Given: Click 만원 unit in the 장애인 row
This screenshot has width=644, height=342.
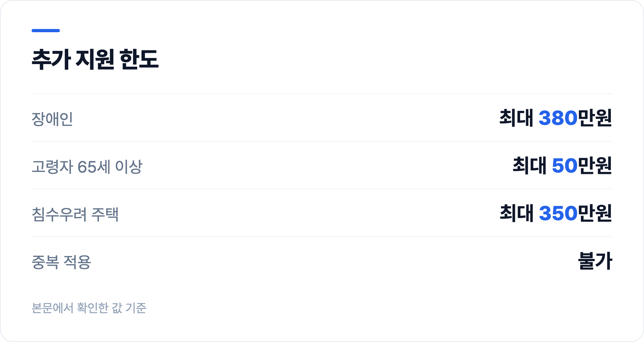Looking at the screenshot, I should (595, 118).
